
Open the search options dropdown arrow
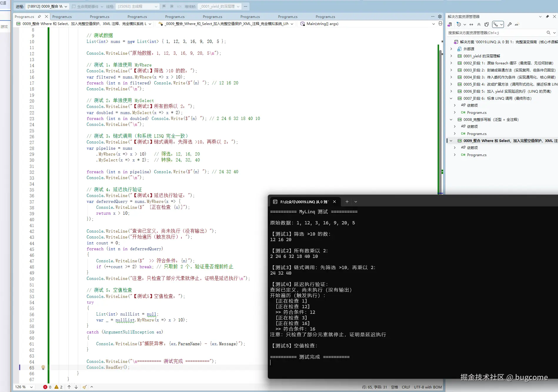click(554, 33)
